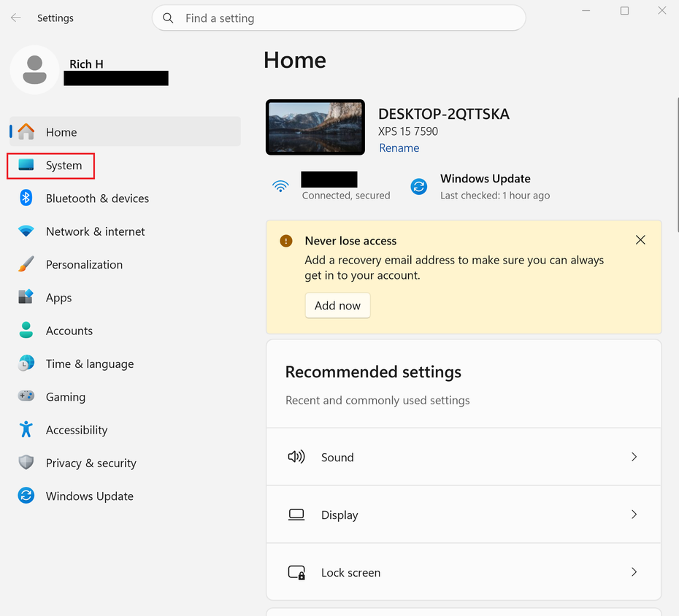
Task: Click the Time & language globe icon
Action: click(26, 363)
